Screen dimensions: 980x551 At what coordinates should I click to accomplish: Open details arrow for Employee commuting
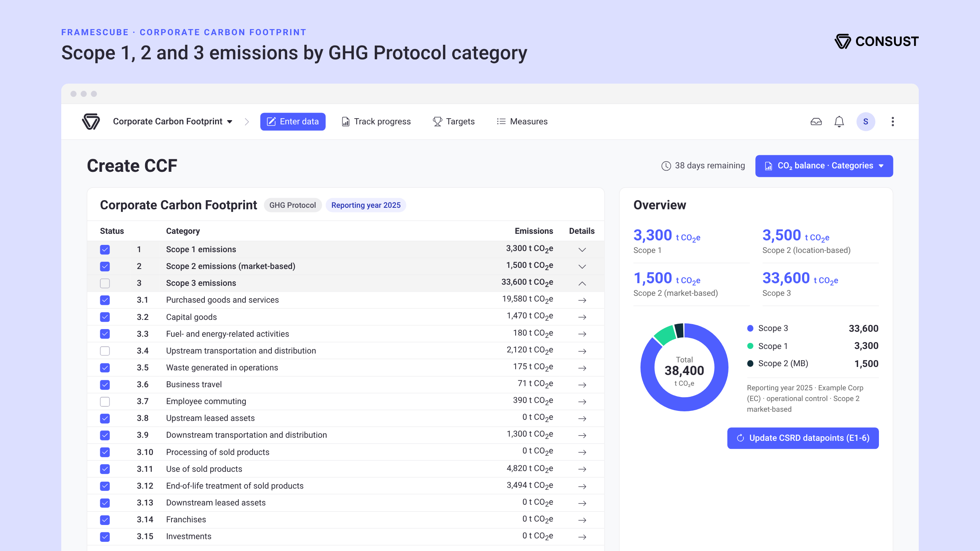tap(582, 402)
